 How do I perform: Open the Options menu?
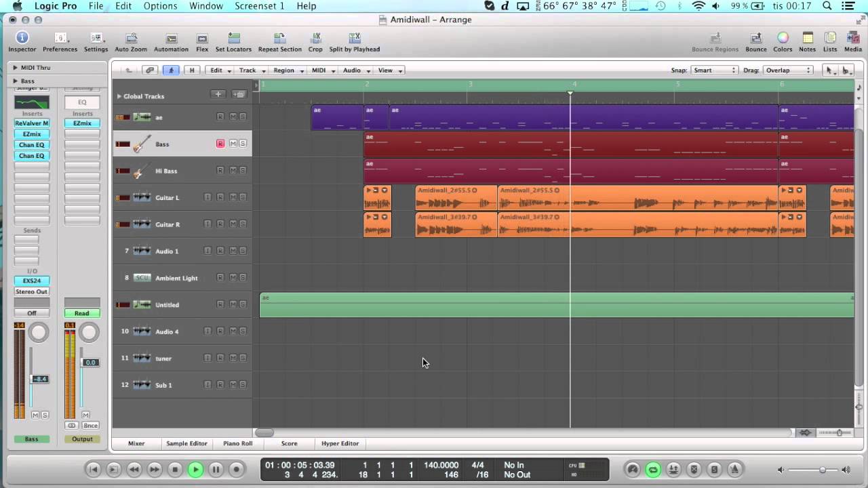160,6
